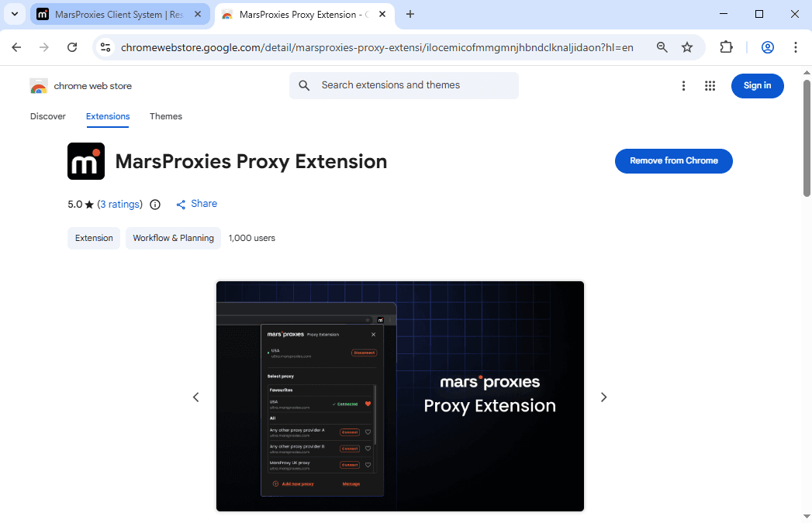Bookmark this page with star icon
This screenshot has height=523, width=812.
pos(687,47)
